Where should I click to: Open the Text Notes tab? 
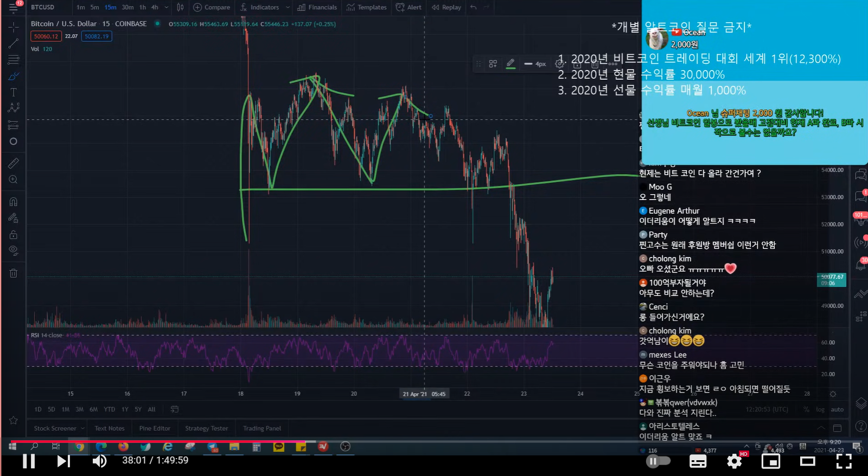click(x=110, y=428)
